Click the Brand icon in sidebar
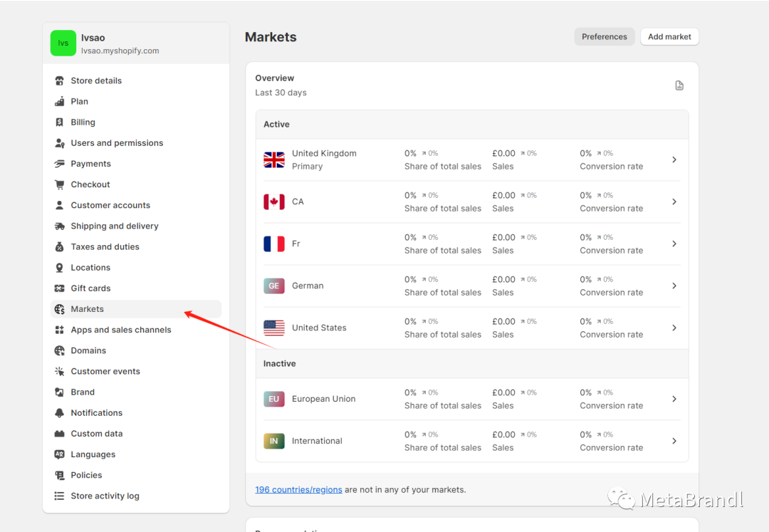Viewport: 769px width, 532px height. (x=59, y=392)
